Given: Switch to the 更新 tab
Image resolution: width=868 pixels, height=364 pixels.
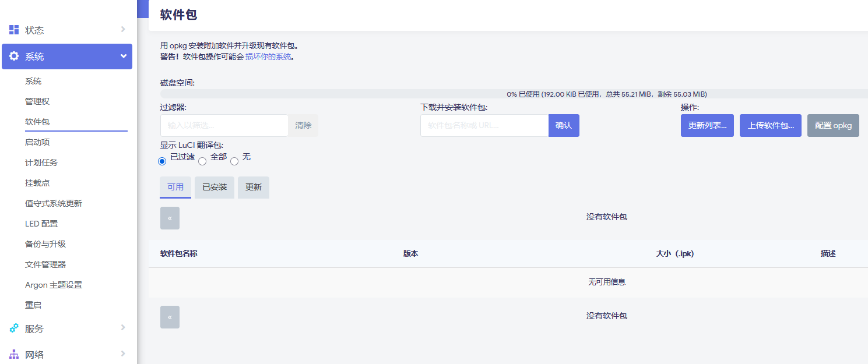Looking at the screenshot, I should [x=254, y=188].
